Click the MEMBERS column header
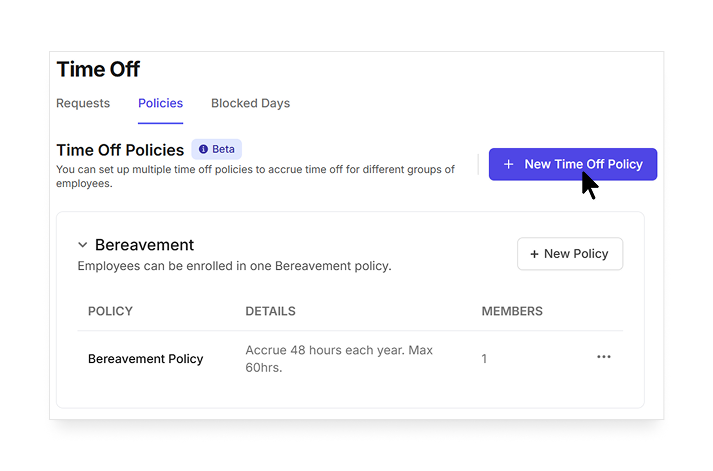 tap(512, 311)
